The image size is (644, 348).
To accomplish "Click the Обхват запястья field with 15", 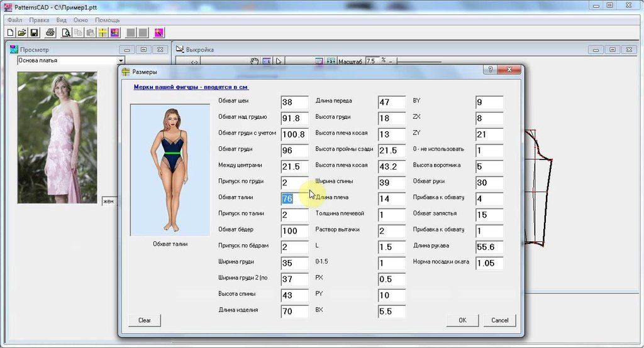I will click(489, 215).
